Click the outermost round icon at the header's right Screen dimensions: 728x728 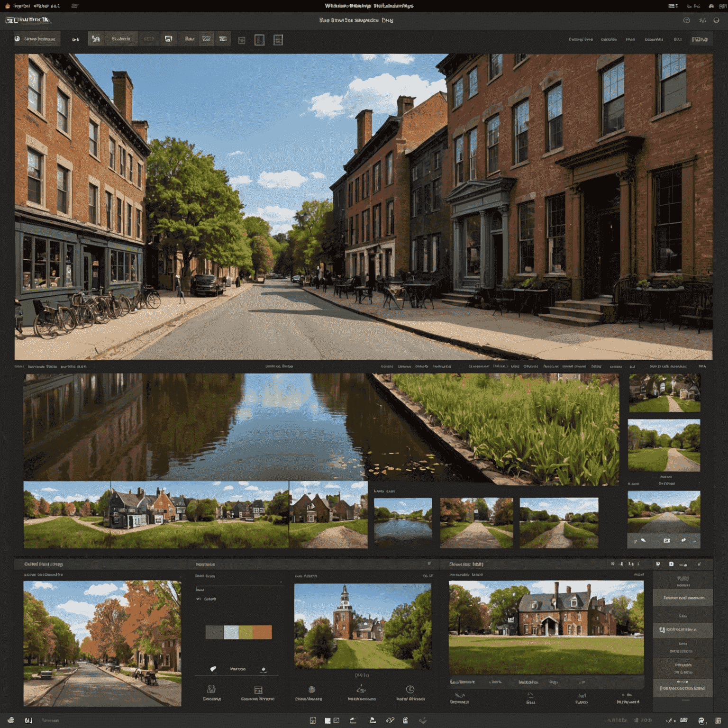tap(717, 20)
